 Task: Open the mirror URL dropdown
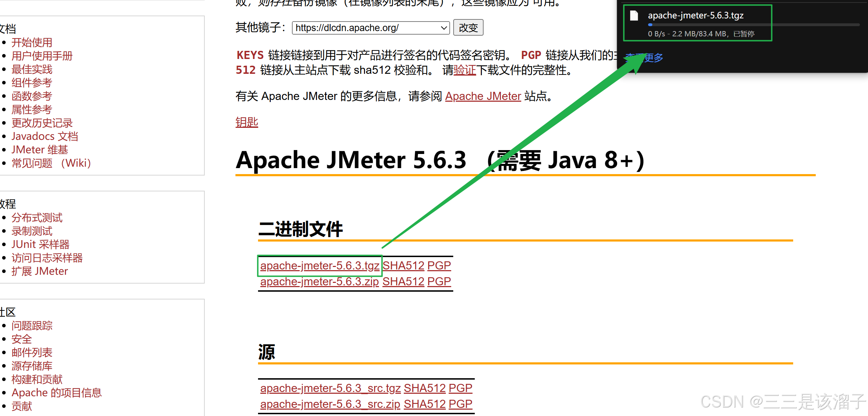371,28
